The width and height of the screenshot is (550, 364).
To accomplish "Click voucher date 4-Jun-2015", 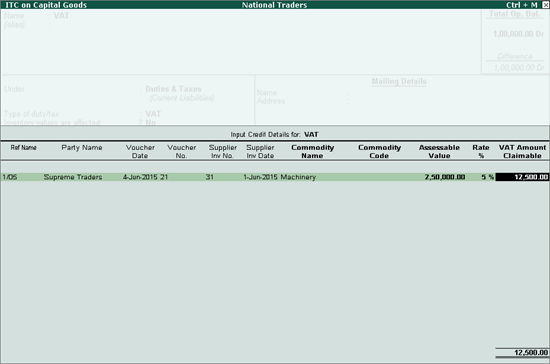I will tap(140, 177).
